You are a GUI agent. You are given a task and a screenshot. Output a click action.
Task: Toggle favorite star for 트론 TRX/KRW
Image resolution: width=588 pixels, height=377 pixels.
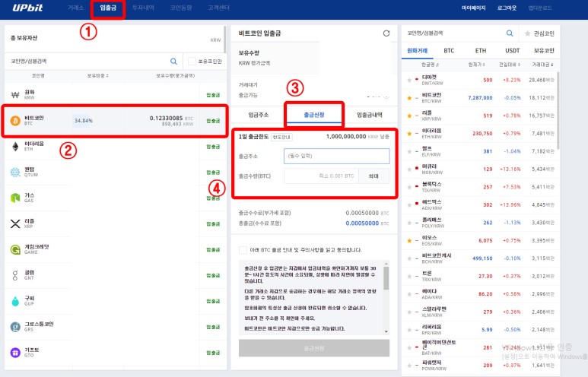click(x=409, y=276)
